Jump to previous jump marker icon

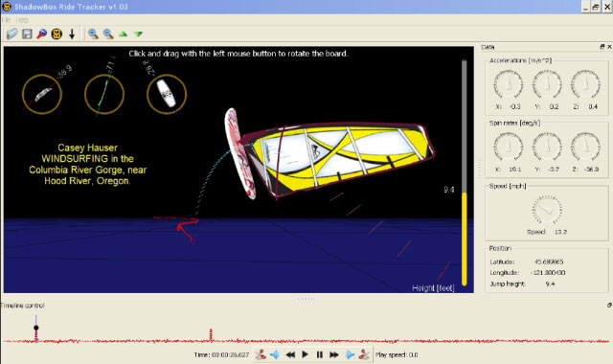pos(261,354)
